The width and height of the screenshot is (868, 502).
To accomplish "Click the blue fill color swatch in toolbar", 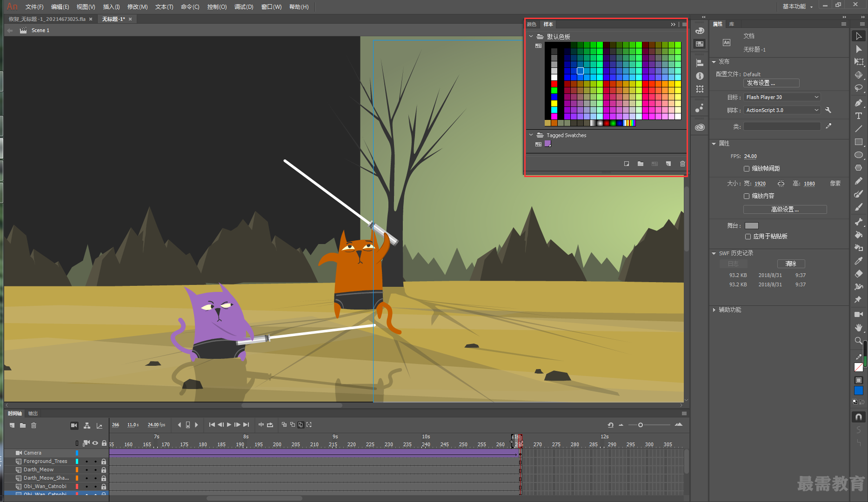I will coord(859,390).
